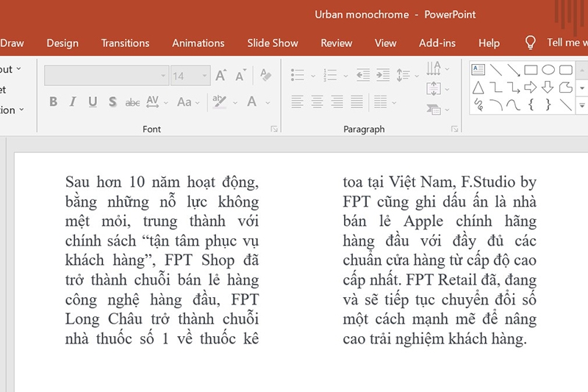This screenshot has height=392, width=588.
Task: Select Elbow Connector shape
Action: click(495, 88)
